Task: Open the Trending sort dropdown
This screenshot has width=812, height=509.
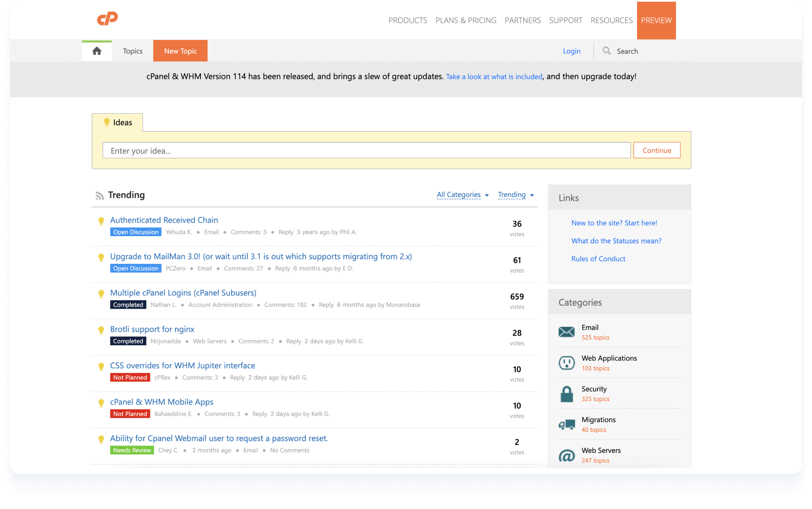Action: 516,195
